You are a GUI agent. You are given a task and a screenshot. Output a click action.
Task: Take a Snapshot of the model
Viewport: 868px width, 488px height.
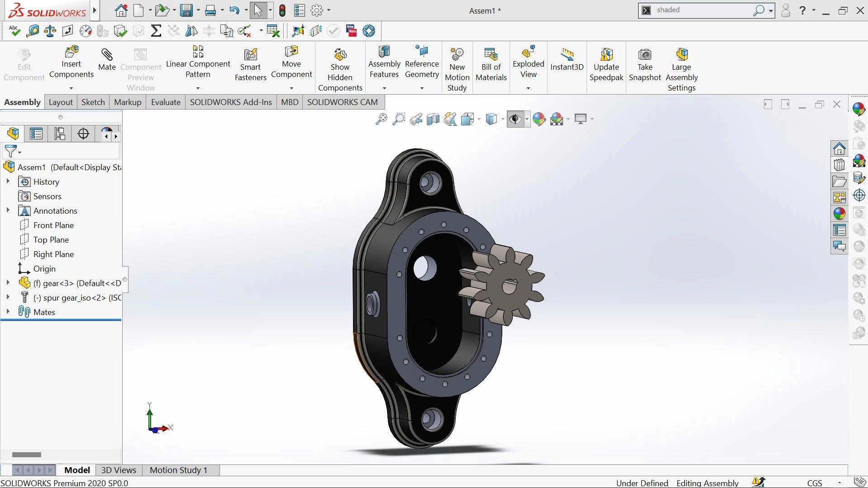(x=644, y=63)
